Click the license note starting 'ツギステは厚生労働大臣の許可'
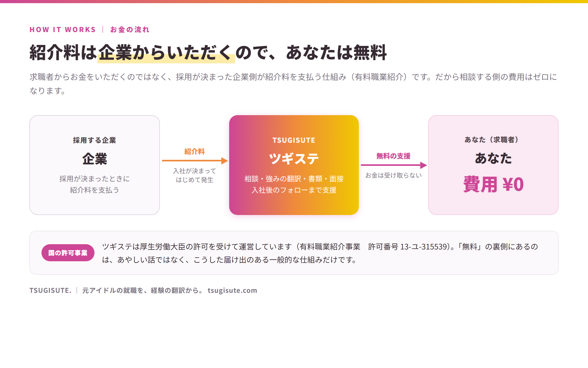This screenshot has height=368, width=588. pos(320,253)
